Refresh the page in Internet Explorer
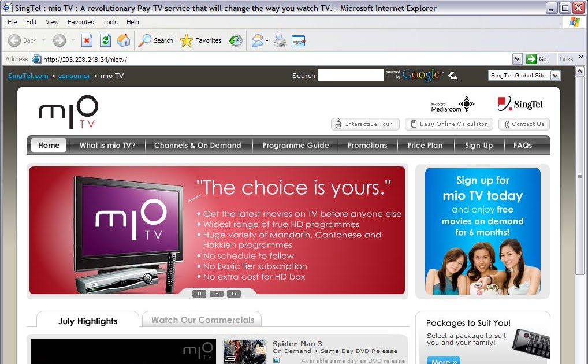Viewport: 588px width, 364px height. [x=105, y=40]
